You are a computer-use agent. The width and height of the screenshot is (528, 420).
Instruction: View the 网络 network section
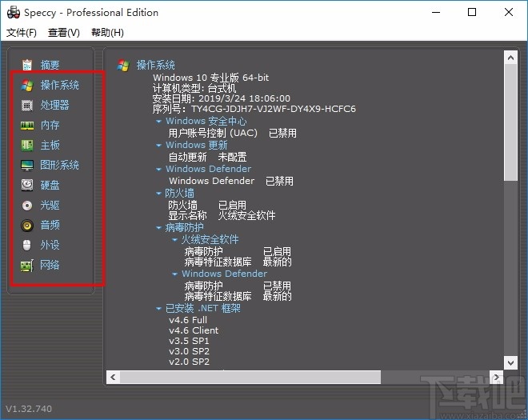(50, 265)
